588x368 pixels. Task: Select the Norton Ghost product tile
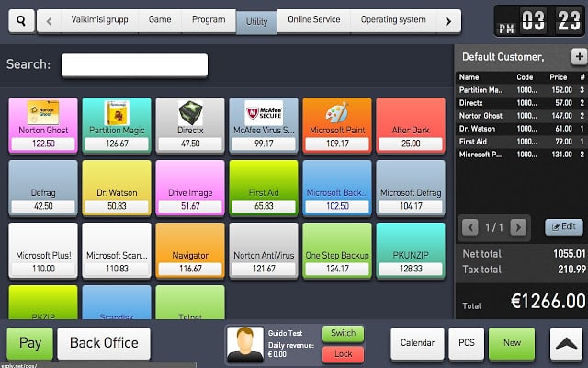pyautogui.click(x=43, y=125)
